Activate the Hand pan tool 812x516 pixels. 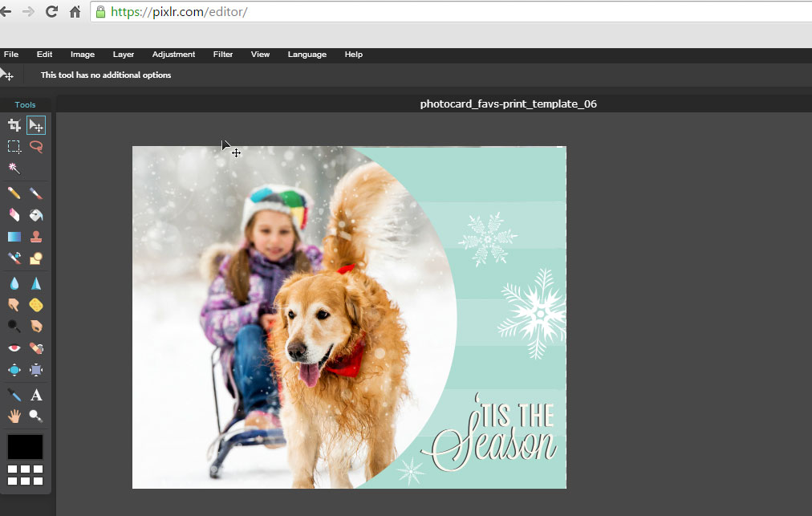pyautogui.click(x=14, y=416)
